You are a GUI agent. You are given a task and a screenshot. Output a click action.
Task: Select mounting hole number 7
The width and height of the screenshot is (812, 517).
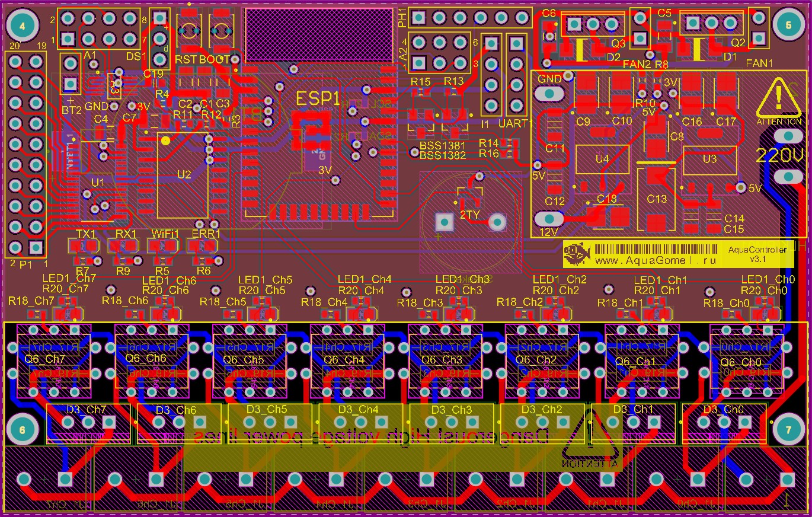pos(788,430)
